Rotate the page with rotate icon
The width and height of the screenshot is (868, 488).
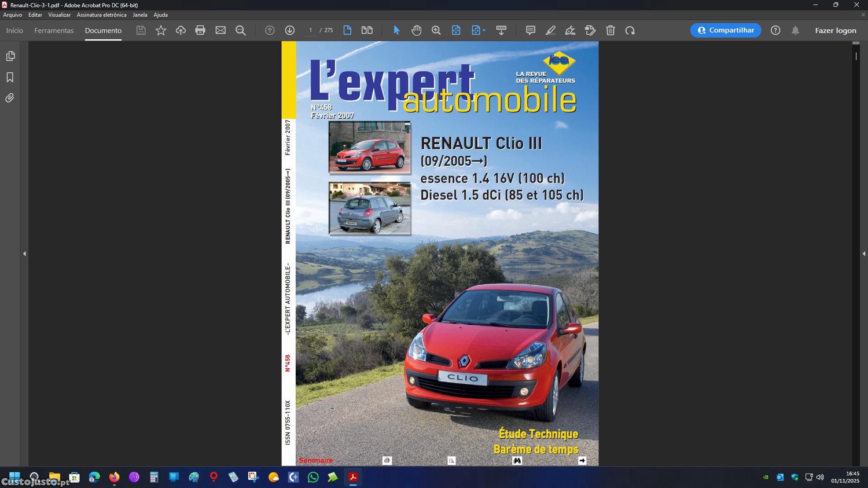tap(630, 31)
